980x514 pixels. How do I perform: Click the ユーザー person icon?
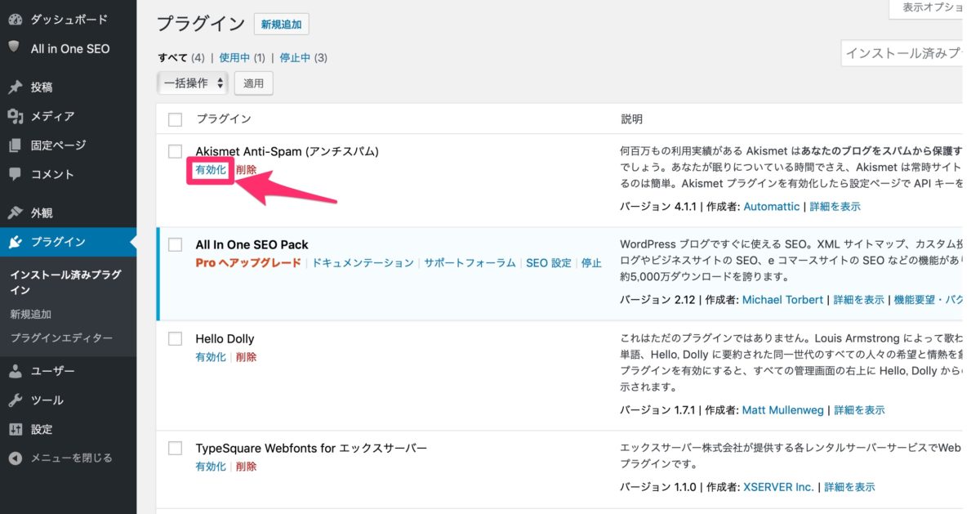pyautogui.click(x=15, y=371)
